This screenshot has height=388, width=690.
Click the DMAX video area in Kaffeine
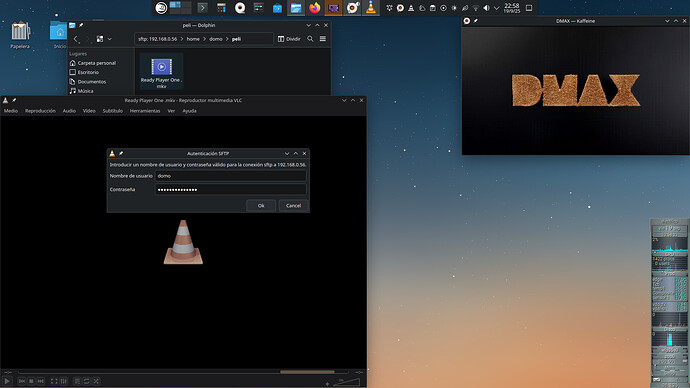point(576,90)
